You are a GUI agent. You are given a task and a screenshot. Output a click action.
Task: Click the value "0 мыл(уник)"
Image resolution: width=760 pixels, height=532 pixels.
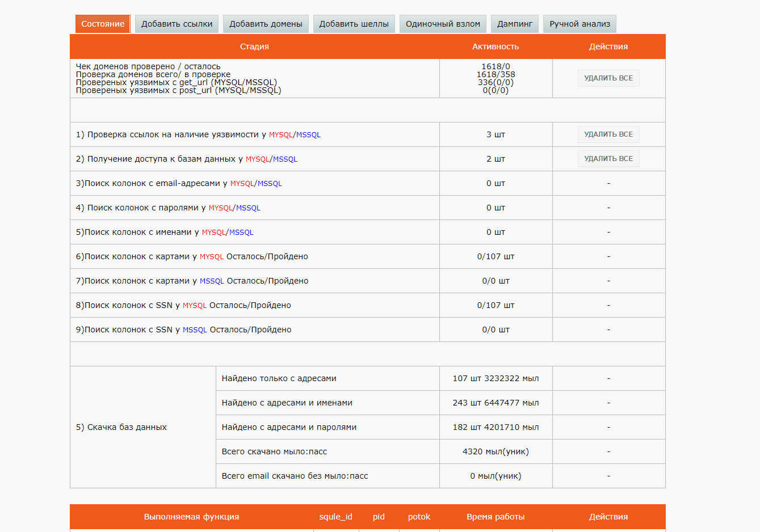496,476
